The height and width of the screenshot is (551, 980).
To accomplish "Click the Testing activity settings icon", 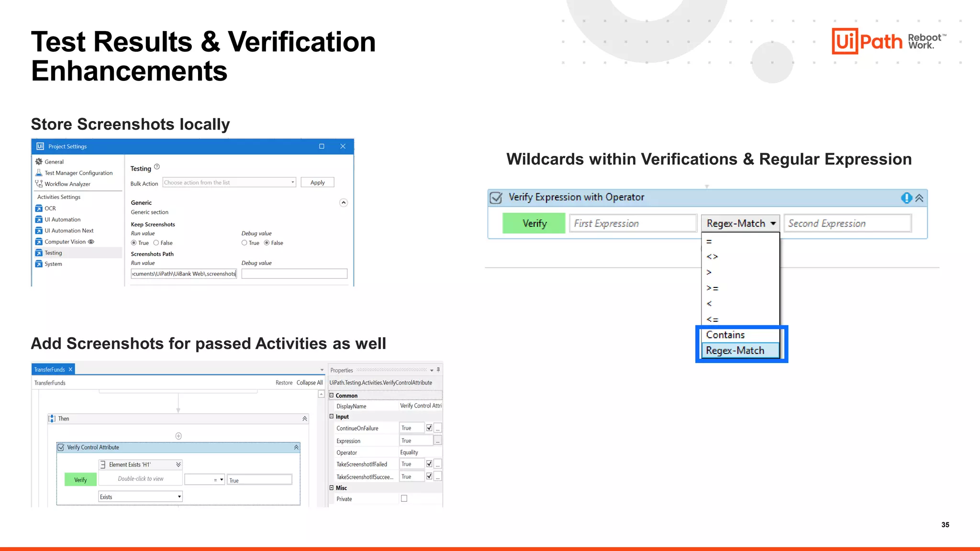I will coord(39,253).
